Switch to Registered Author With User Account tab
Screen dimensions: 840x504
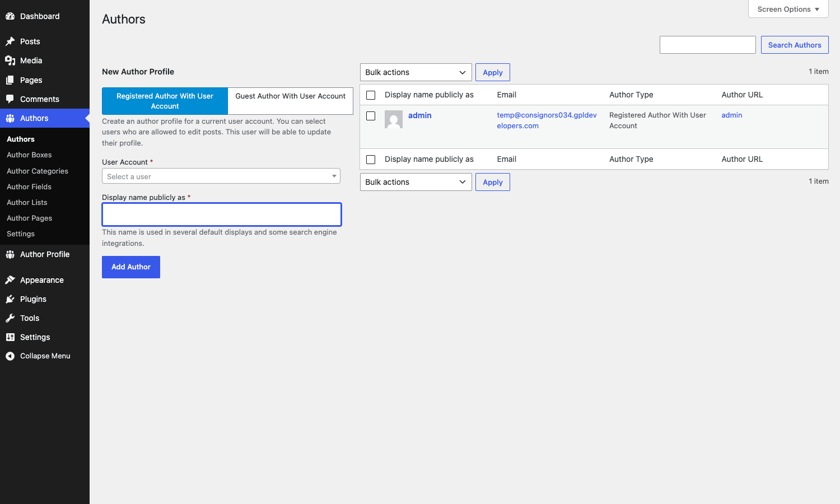tap(165, 101)
